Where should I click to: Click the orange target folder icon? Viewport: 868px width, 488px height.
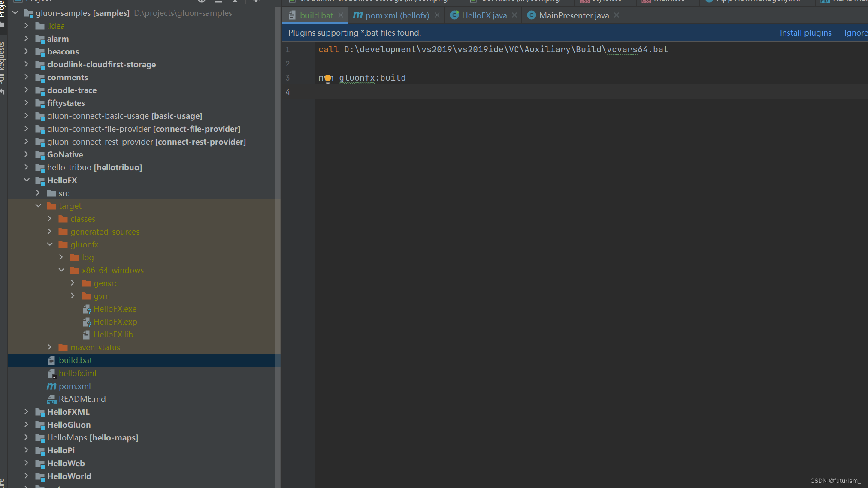tap(51, 206)
